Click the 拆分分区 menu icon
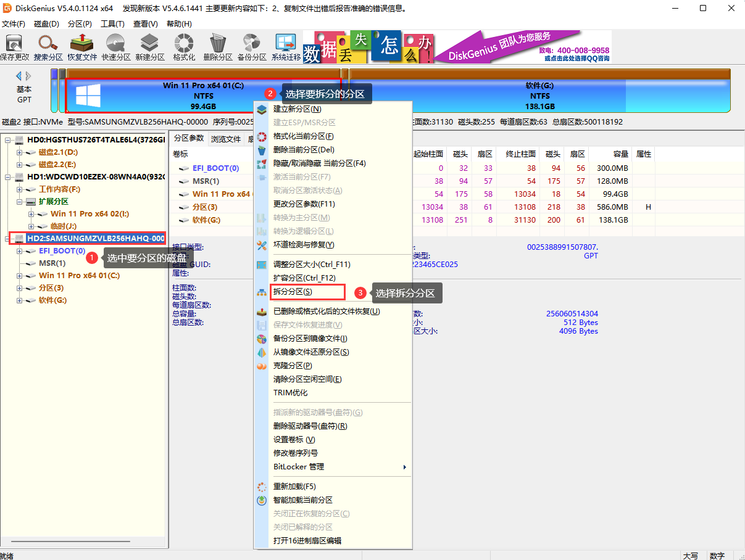The height and width of the screenshot is (560, 745). 262,292
